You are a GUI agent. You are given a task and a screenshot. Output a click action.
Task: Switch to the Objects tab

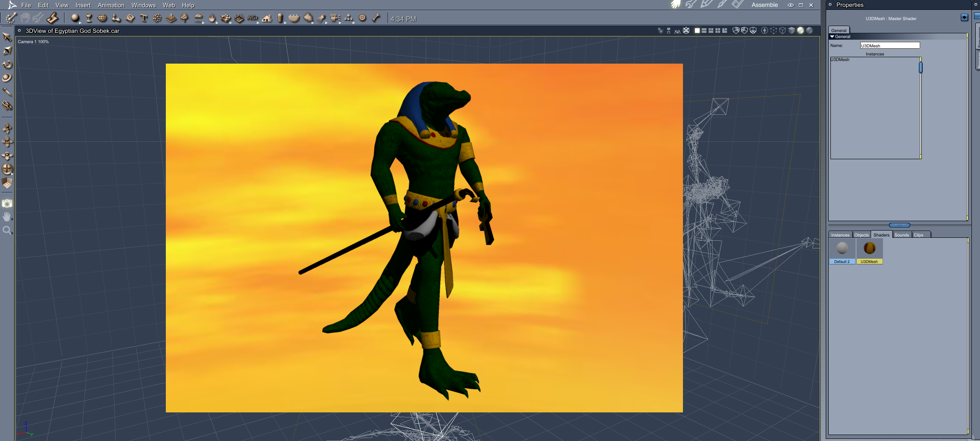861,235
